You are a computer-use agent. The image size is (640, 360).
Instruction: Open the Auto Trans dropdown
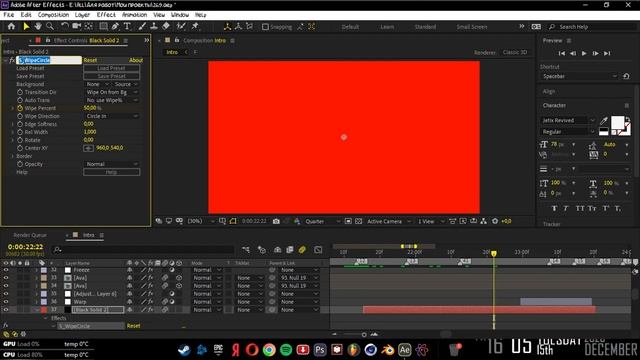point(112,100)
